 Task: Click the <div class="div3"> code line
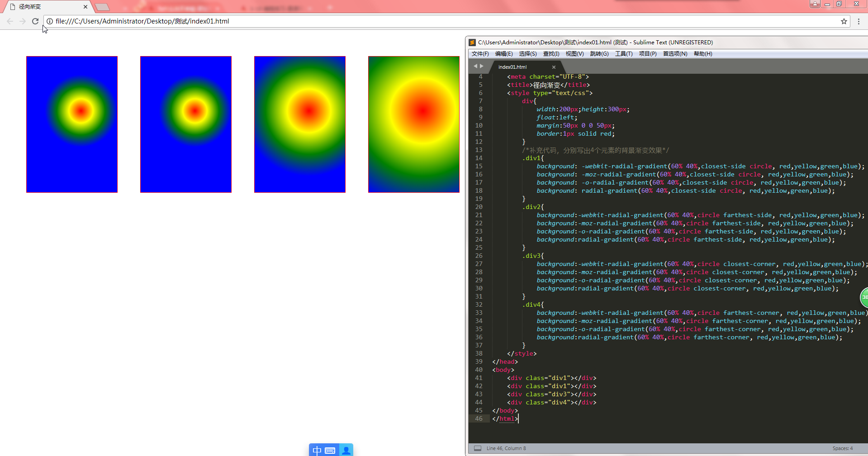[551, 394]
